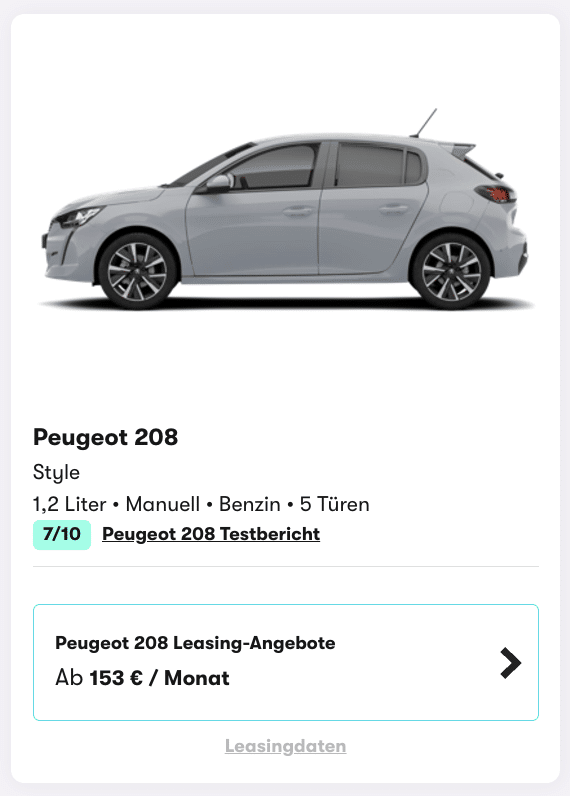Viewport: 570px width, 796px height.
Task: Click the Manuell transmission spec
Action: coord(162,505)
